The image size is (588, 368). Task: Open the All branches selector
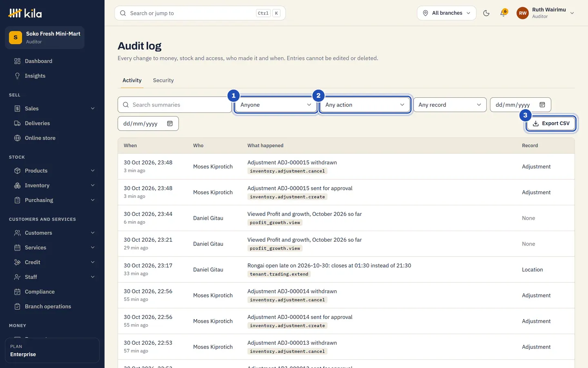[x=447, y=13]
